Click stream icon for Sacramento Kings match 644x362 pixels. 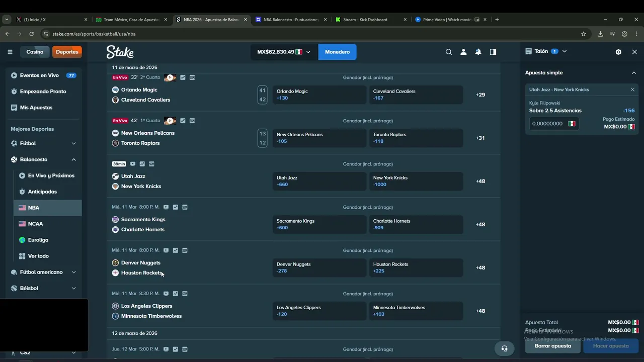[166, 207]
